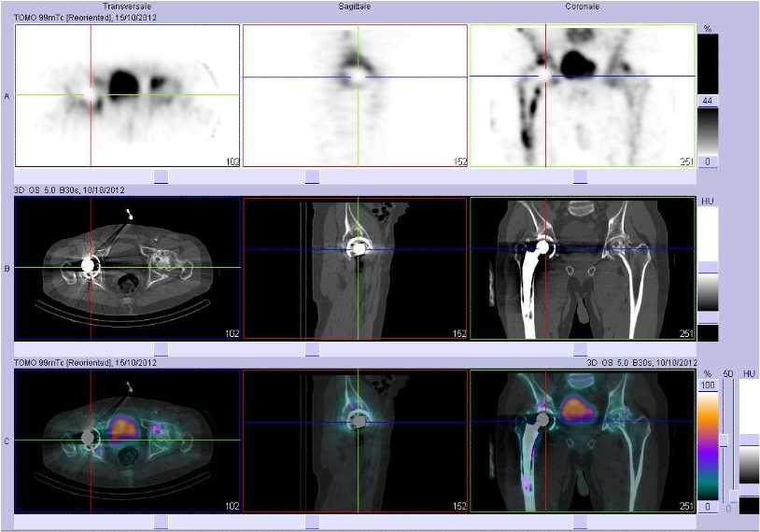This screenshot has height=532, width=760.
Task: Click the HU label above row B scale
Action: (x=708, y=201)
